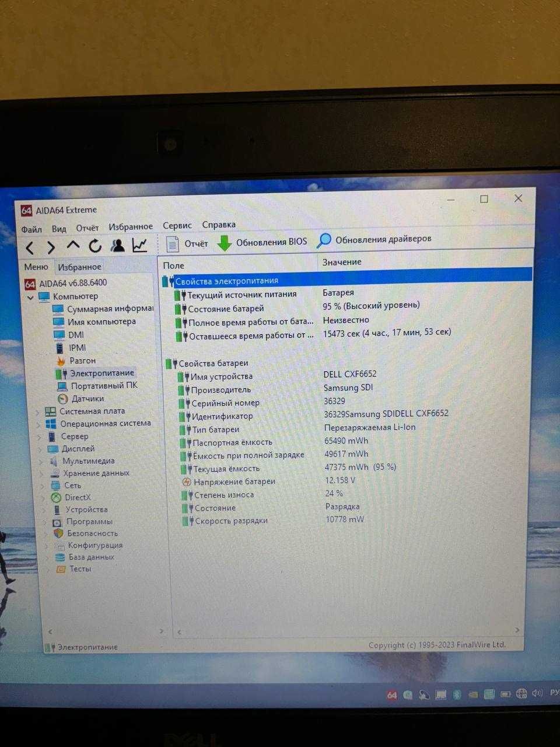Open the volume speaker icon in taskbar
Screen dimensions: 560x747
click(537, 693)
